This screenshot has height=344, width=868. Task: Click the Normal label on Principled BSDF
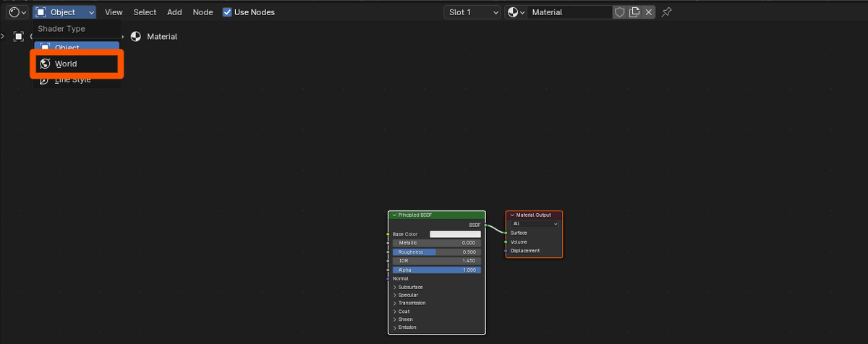click(x=401, y=278)
